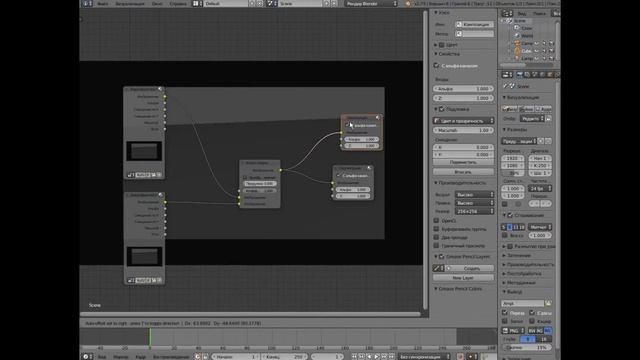The image size is (640, 360).
Task: Click the 'Вписать' fit button
Action: pyautogui.click(x=463, y=172)
